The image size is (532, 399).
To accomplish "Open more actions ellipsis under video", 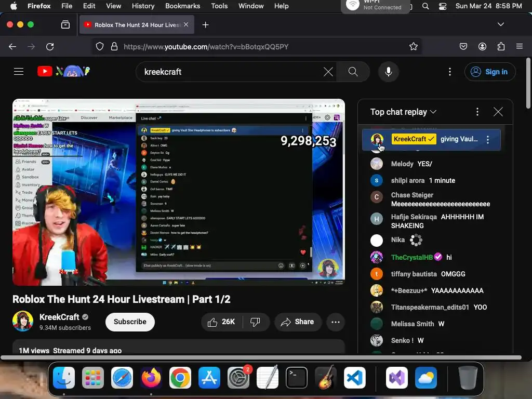I will click(x=336, y=322).
